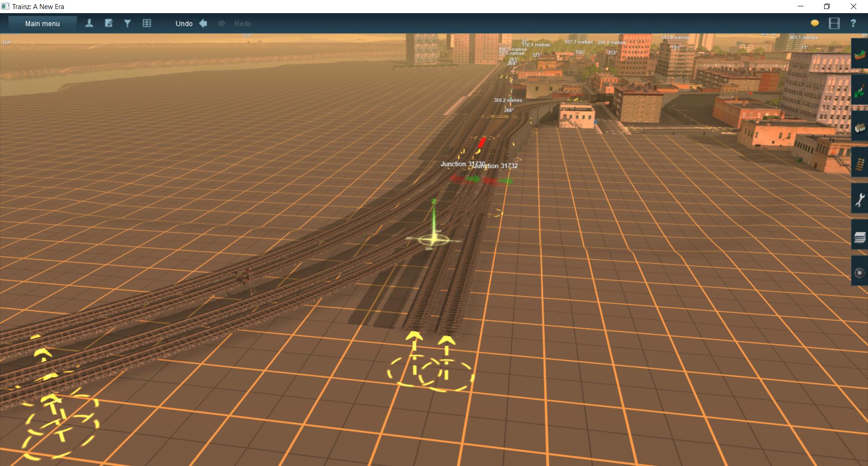Open the Objects house tab
The width and height of the screenshot is (868, 466).
pos(859,126)
